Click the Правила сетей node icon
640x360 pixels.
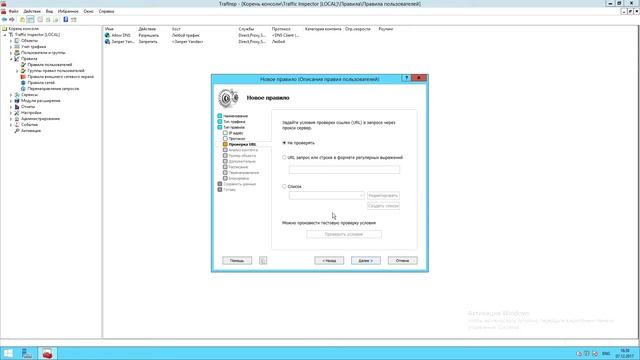(23, 82)
